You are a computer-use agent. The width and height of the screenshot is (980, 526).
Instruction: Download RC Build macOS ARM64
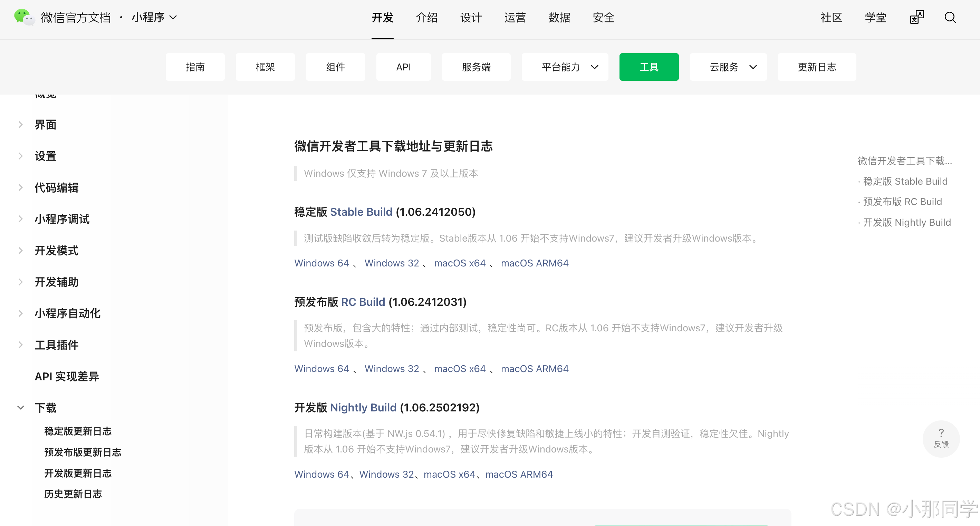tap(535, 369)
